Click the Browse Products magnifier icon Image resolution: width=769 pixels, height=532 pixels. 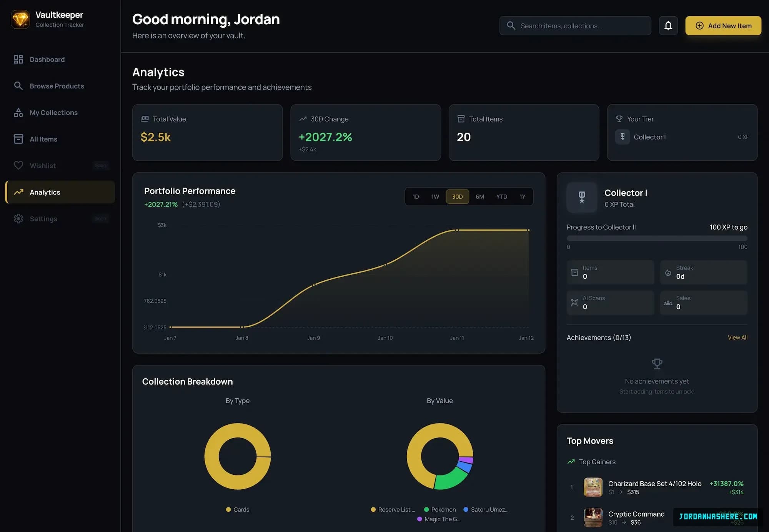click(18, 86)
